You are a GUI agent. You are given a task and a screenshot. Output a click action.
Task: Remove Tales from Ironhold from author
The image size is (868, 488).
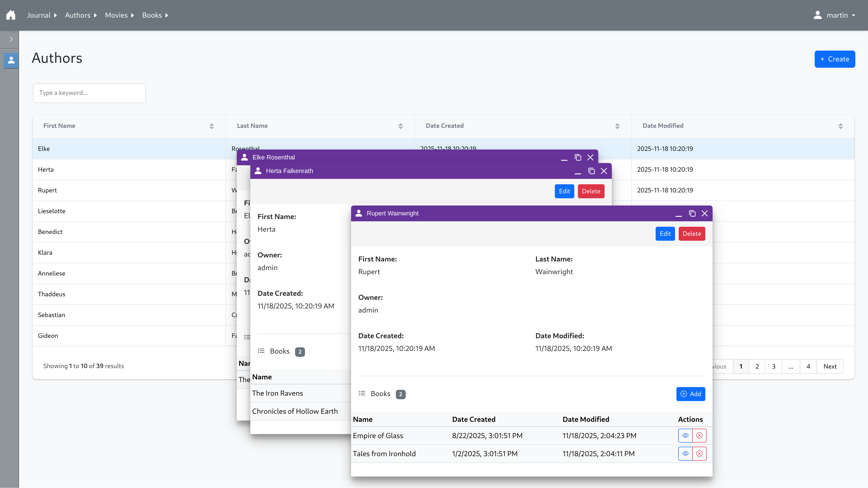point(699,454)
